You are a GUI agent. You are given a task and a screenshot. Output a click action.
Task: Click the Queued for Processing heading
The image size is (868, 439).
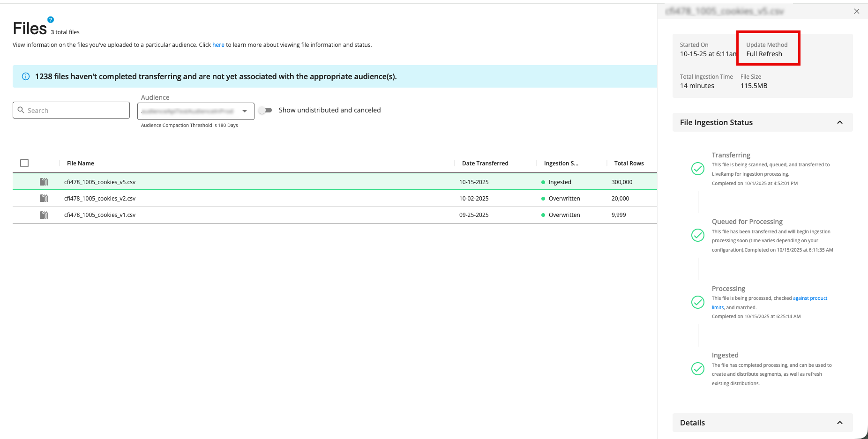pyautogui.click(x=747, y=222)
